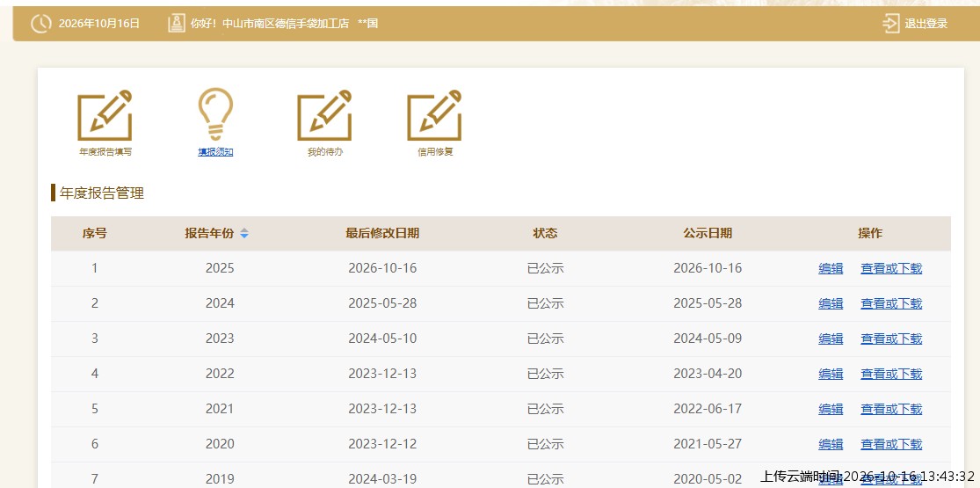Select the 2019 report year cell
The image size is (980, 488).
coord(220,479)
